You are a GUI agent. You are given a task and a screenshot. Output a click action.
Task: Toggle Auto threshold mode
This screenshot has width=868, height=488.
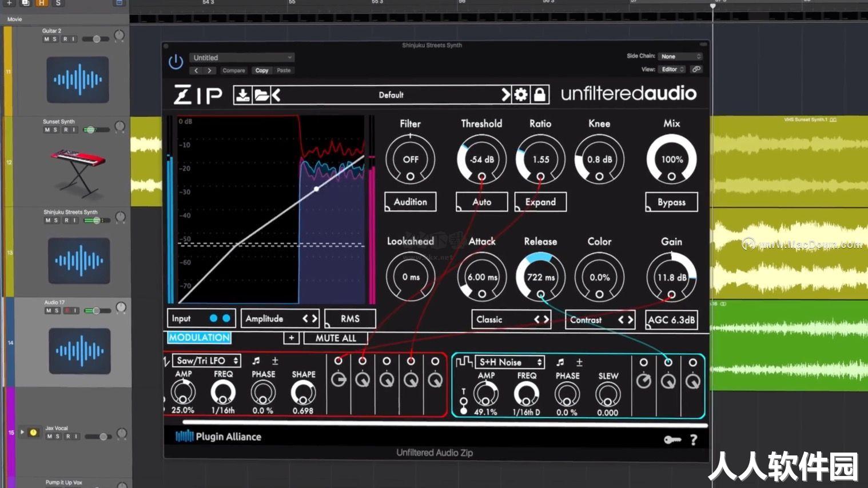[x=481, y=202]
